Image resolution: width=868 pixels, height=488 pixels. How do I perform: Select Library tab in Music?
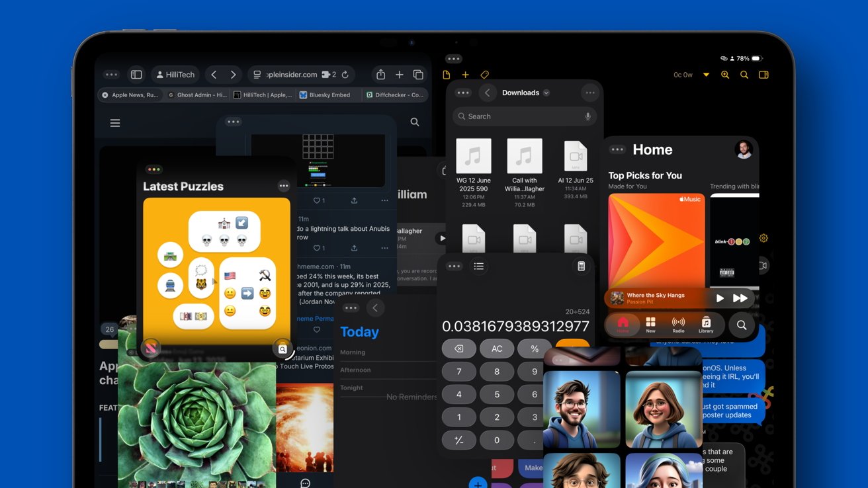[x=706, y=325]
